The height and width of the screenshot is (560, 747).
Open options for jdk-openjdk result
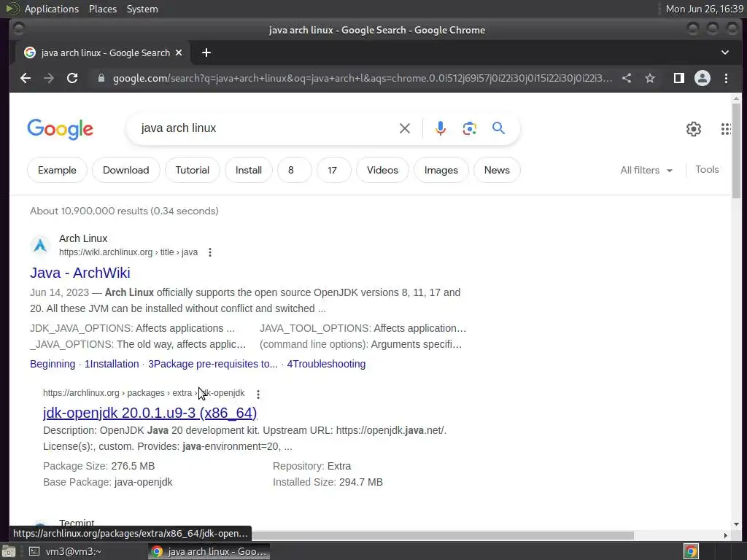258,394
